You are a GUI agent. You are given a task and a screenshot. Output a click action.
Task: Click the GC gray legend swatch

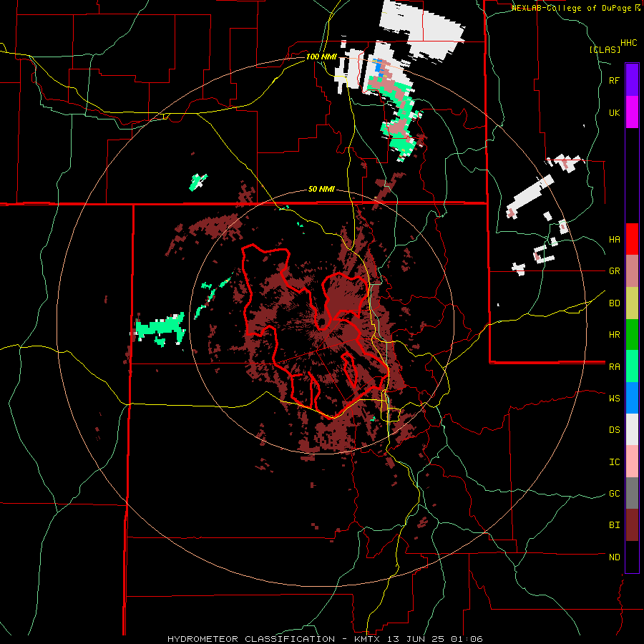point(632,493)
